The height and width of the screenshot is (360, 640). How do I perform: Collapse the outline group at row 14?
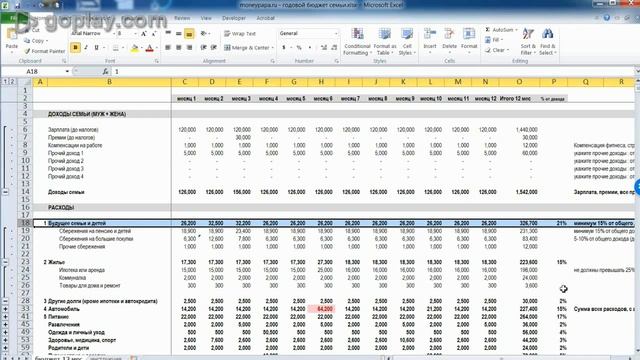pos(5,192)
